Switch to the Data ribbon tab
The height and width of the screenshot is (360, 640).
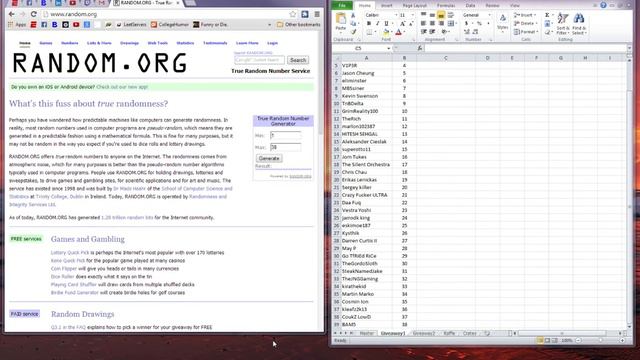[x=470, y=6]
